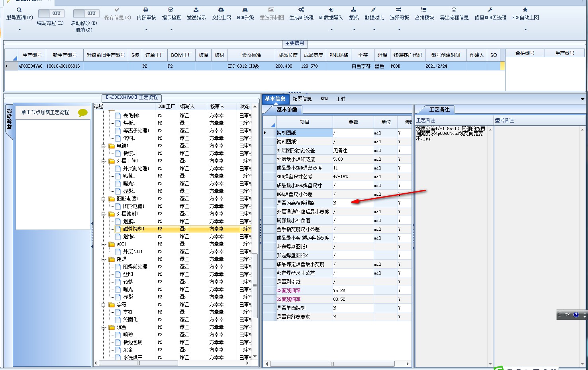Image resolution: width=588 pixels, height=370 pixels.
Task: Select 等离子处理1 process node
Action: click(x=136, y=131)
